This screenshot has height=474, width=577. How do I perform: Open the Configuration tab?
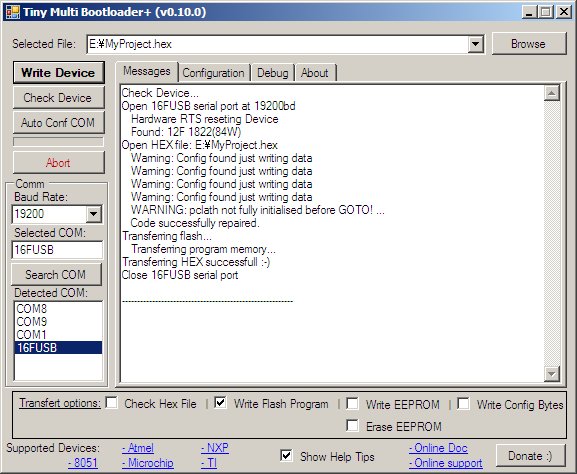(x=213, y=73)
